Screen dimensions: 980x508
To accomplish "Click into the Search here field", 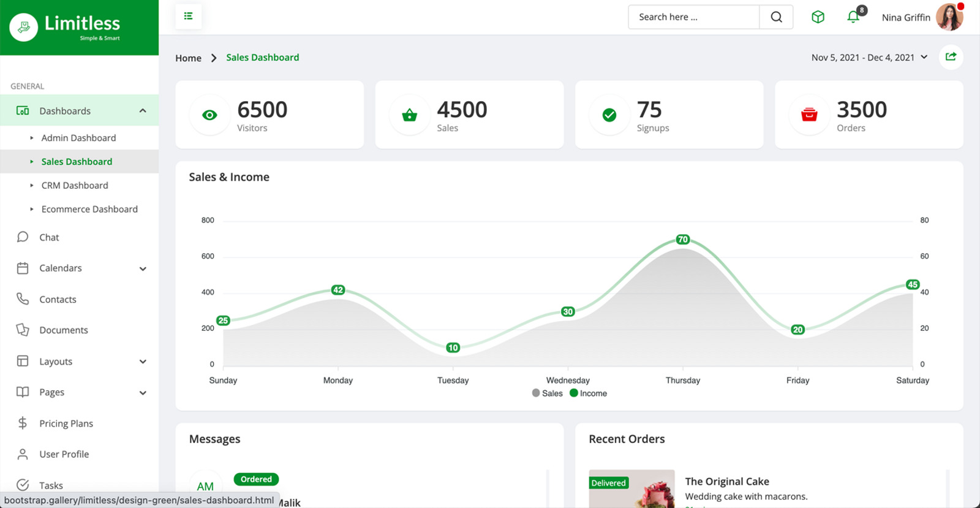I will [x=693, y=17].
